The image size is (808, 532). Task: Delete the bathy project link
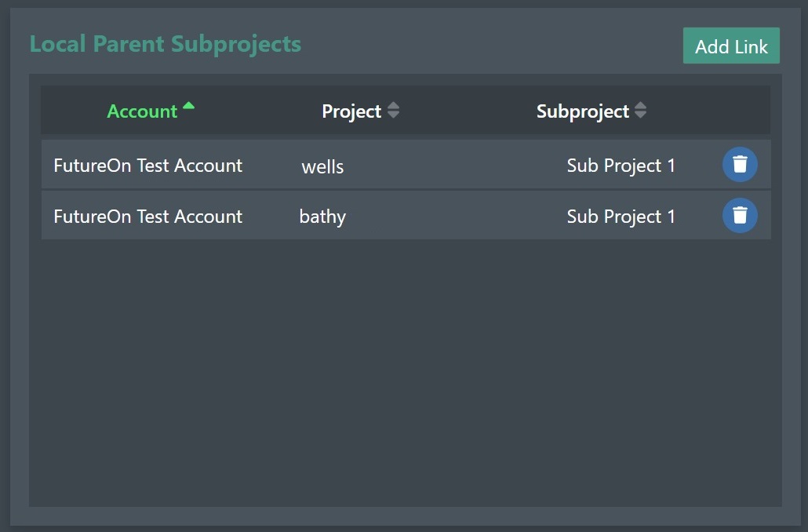pos(740,216)
